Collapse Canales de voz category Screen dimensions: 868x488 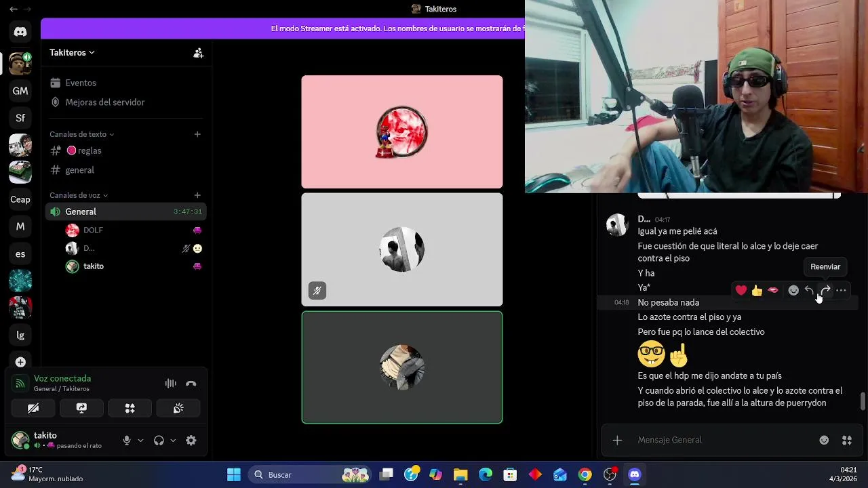79,195
